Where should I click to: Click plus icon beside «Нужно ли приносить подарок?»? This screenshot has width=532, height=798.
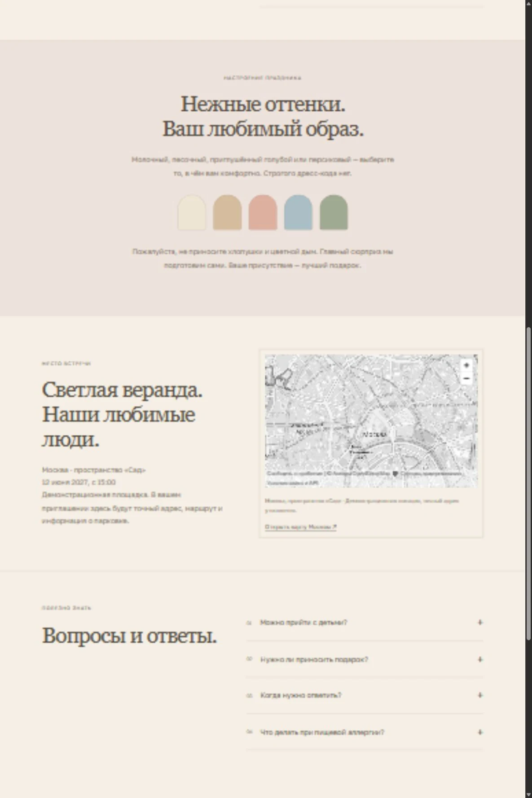(x=480, y=659)
